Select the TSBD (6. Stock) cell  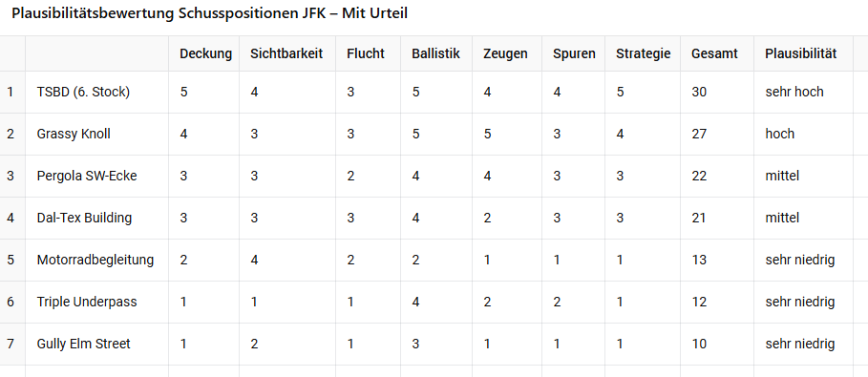click(96, 92)
